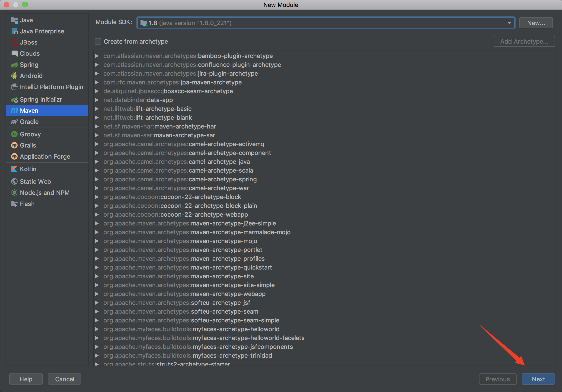Expand maven-archetype-webapp tree node
Viewport: 562px width, 392px height.
point(97,294)
